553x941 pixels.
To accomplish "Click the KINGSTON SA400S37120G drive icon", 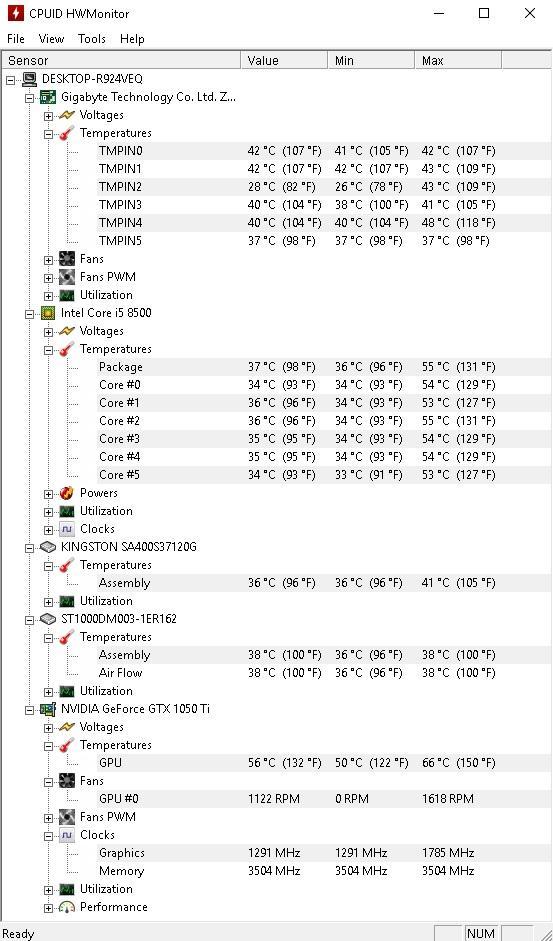I will (x=48, y=547).
